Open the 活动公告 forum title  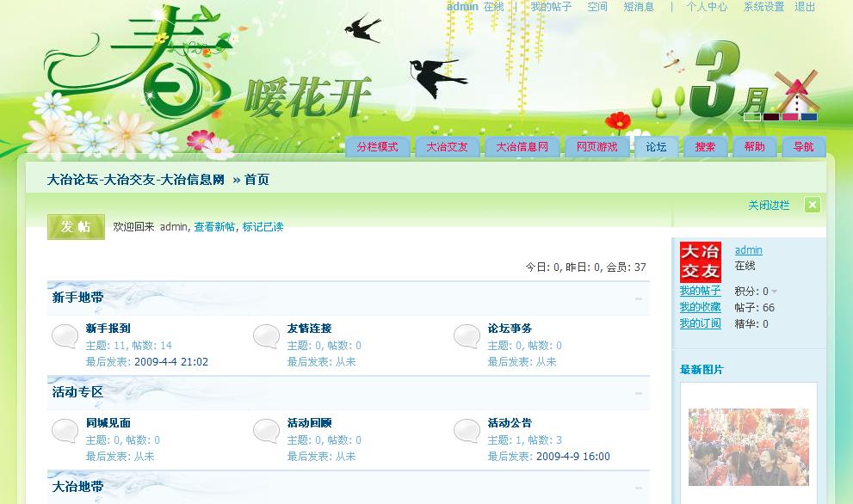510,423
